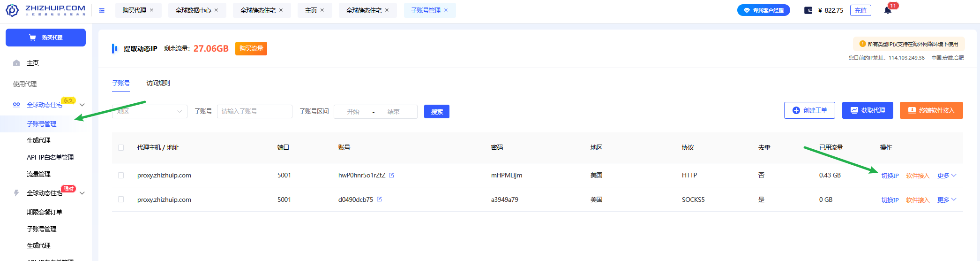This screenshot has width=980, height=261.
Task: Collapse the 全球动态住宅 永久 sidebar section
Action: click(x=82, y=105)
